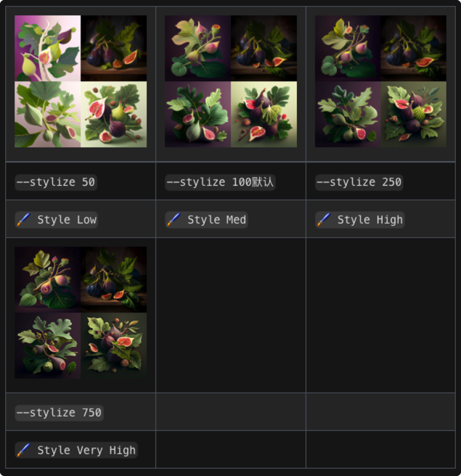Select the Style Low button
Screen dimensions: 461x476
(x=56, y=219)
